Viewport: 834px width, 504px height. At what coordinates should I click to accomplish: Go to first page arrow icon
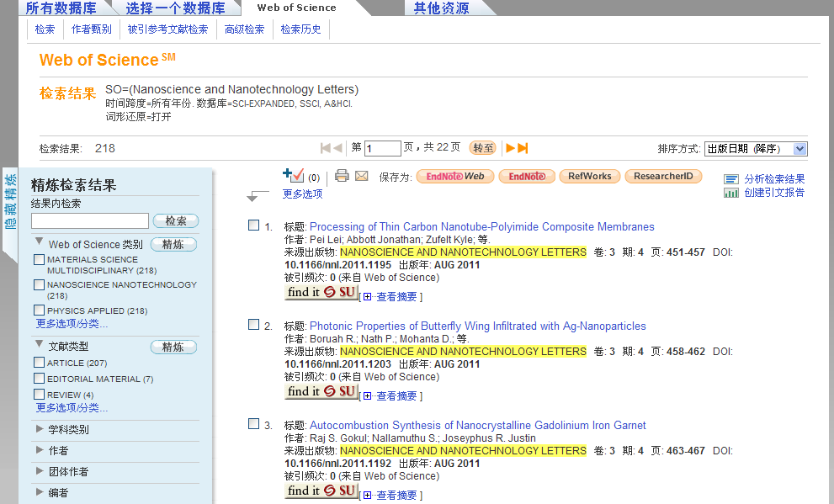(326, 148)
